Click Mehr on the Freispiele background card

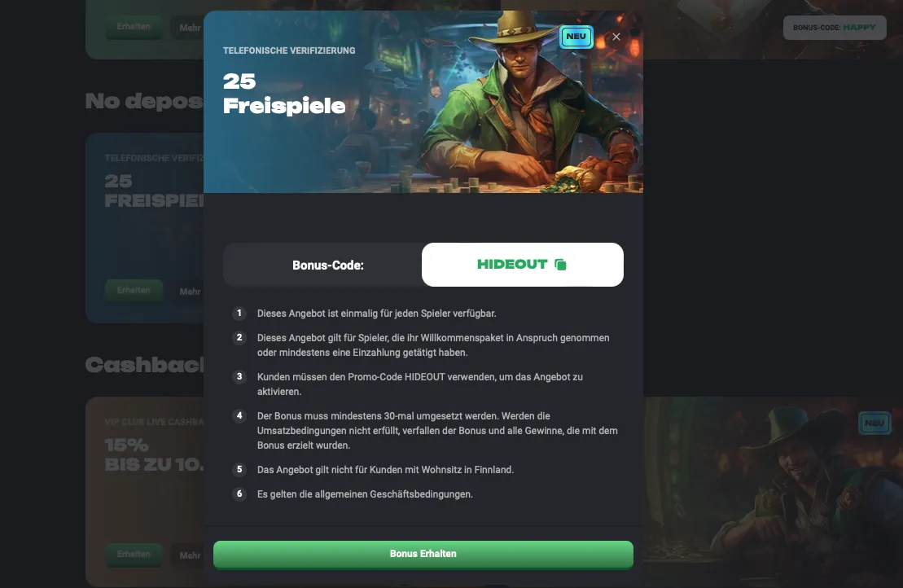click(x=190, y=292)
